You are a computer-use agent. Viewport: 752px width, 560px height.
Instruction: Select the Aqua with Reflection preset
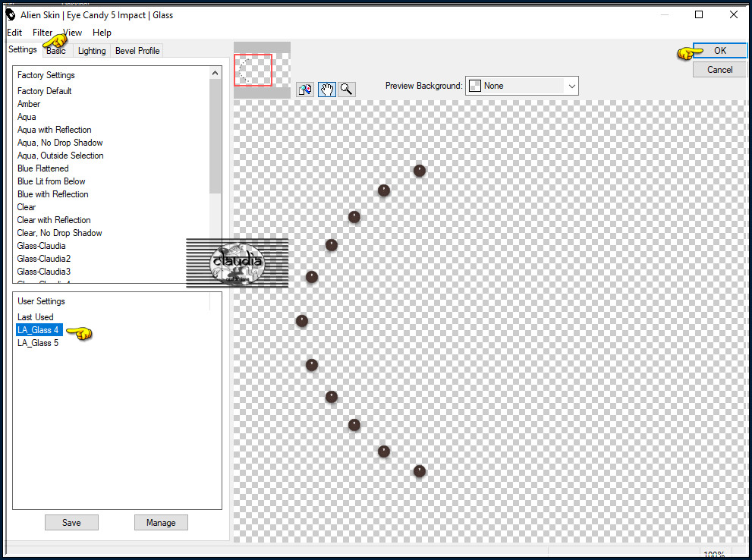click(54, 130)
